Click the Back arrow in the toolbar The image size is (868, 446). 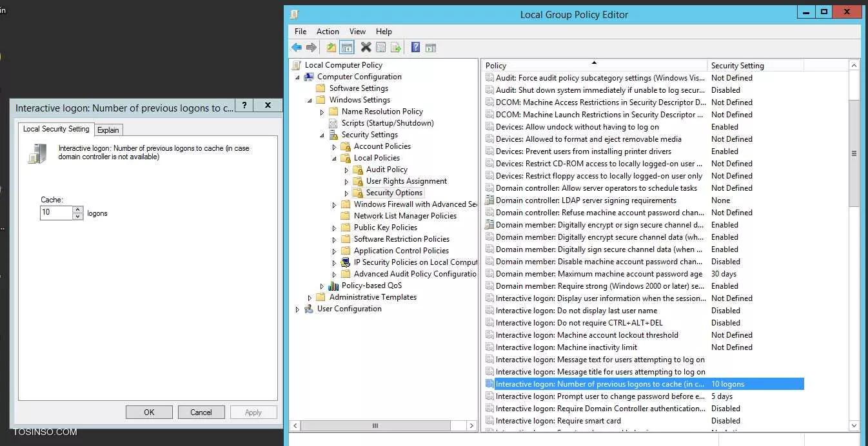pos(297,47)
